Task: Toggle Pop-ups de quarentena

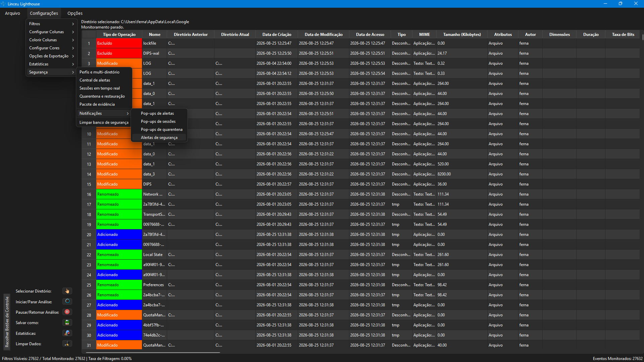Action: pyautogui.click(x=159, y=130)
